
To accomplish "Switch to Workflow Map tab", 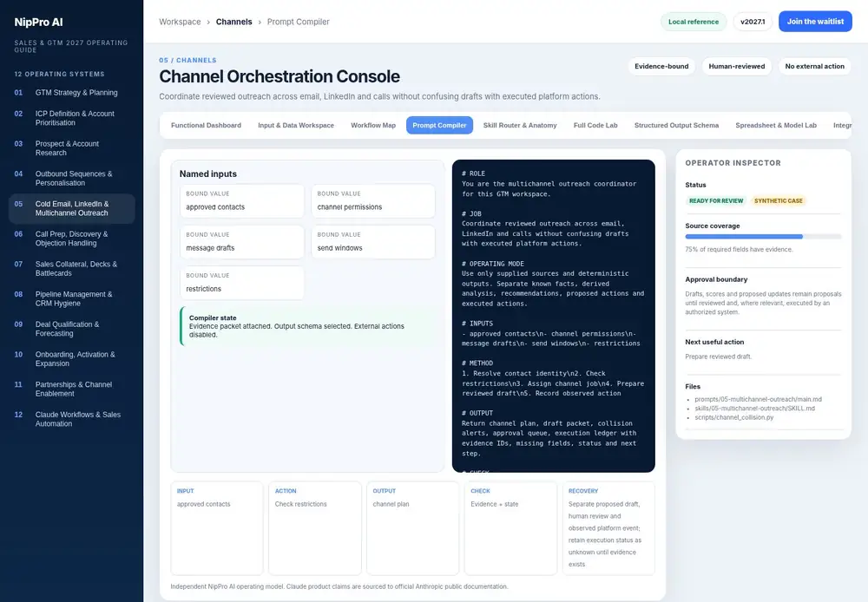I will tap(373, 126).
